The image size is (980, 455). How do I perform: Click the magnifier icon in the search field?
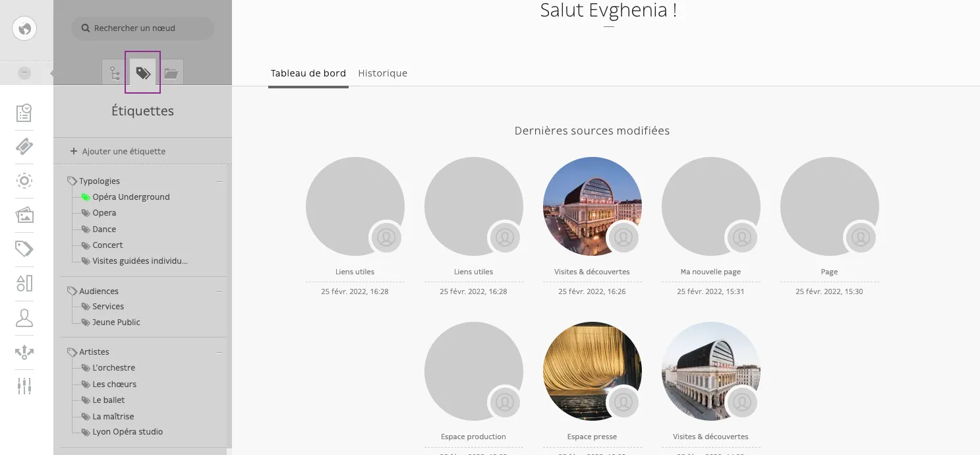[x=86, y=28]
